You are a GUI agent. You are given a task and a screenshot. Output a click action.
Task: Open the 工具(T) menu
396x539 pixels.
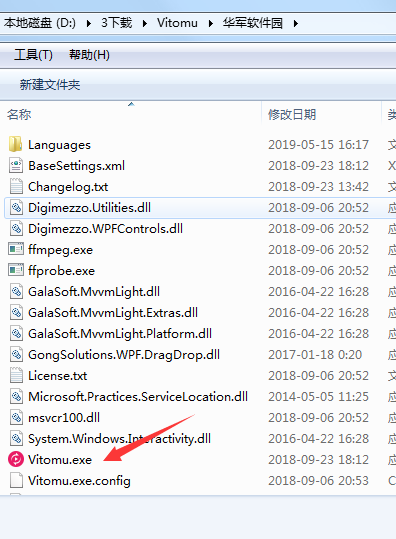33,54
